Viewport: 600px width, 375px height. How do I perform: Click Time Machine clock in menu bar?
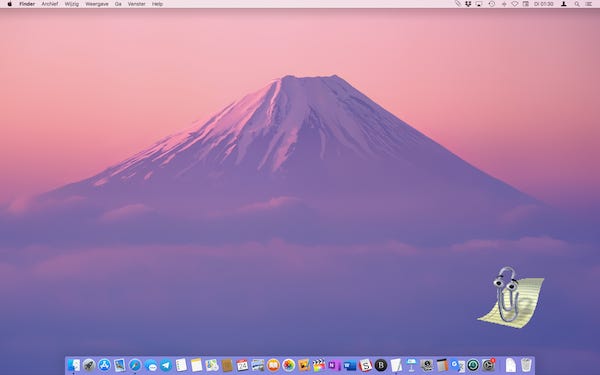492,4
